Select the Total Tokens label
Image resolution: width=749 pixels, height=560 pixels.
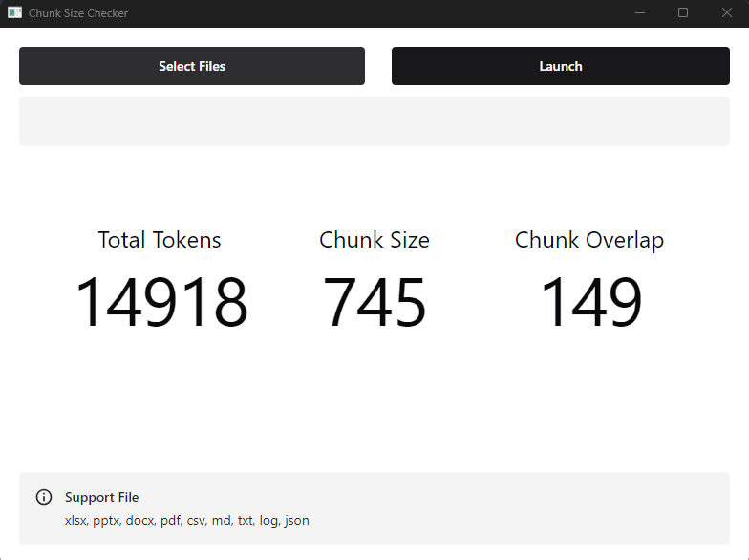click(160, 240)
